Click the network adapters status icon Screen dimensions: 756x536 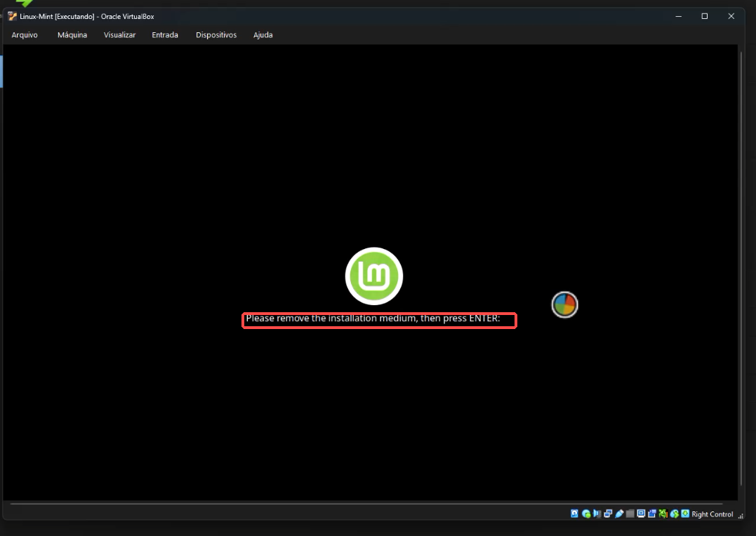click(608, 514)
